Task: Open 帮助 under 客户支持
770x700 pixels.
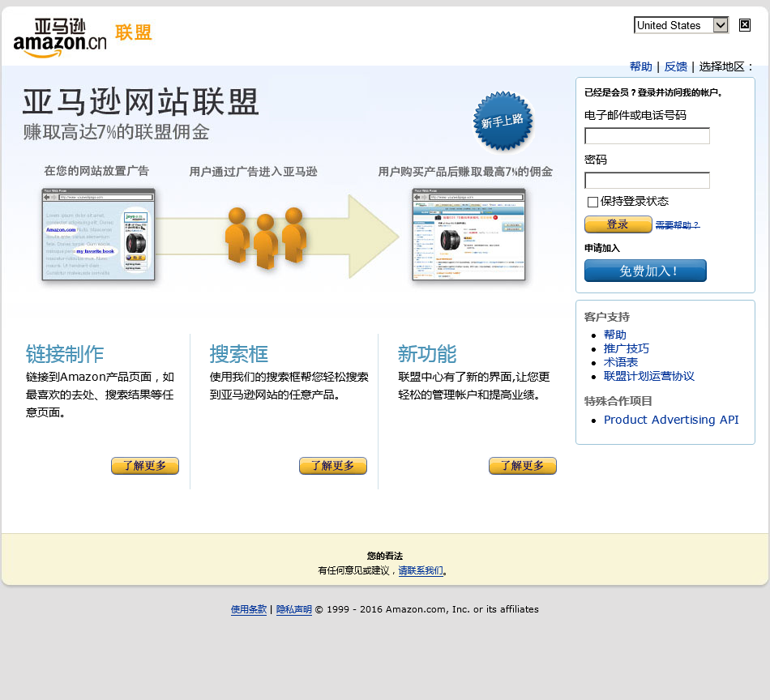Action: click(615, 335)
